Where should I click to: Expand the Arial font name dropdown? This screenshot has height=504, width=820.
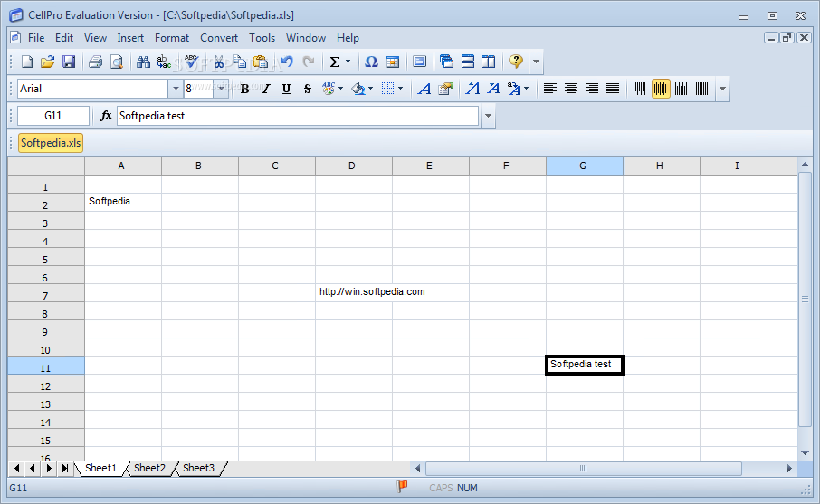coord(176,89)
